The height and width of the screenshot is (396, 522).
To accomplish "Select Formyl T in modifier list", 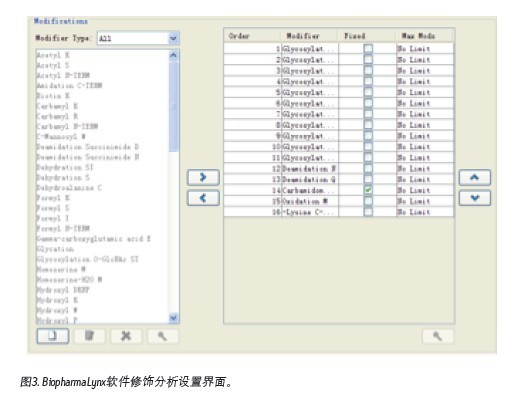I will pyautogui.click(x=53, y=218).
